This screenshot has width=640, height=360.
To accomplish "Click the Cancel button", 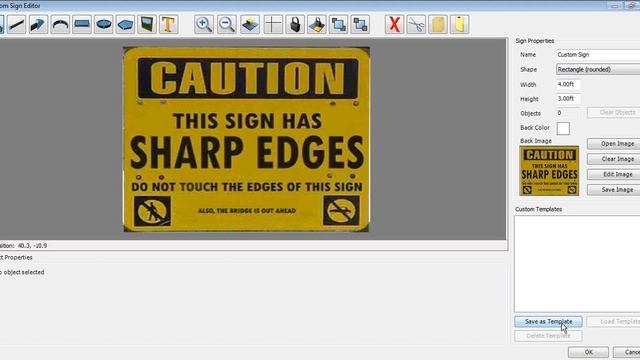I will pos(627,352).
